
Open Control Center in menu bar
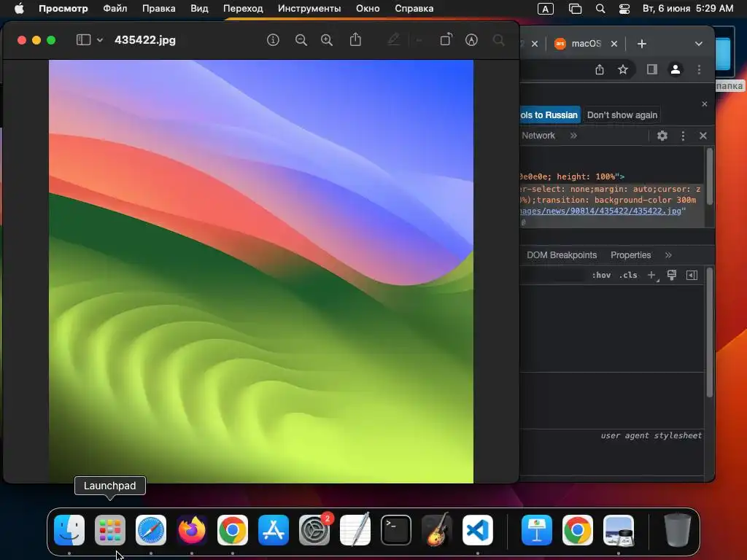(x=624, y=9)
